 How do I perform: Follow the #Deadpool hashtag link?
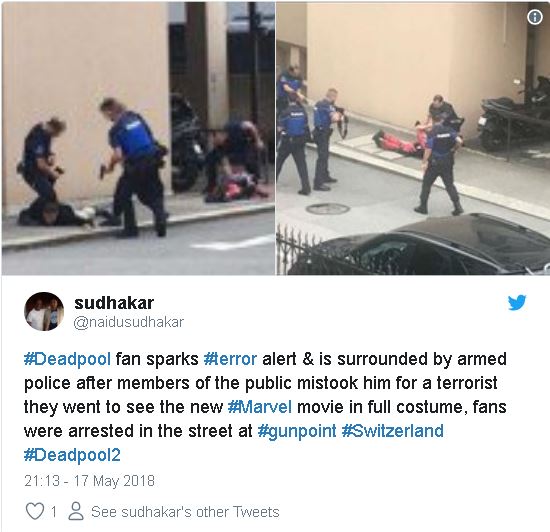(67, 359)
